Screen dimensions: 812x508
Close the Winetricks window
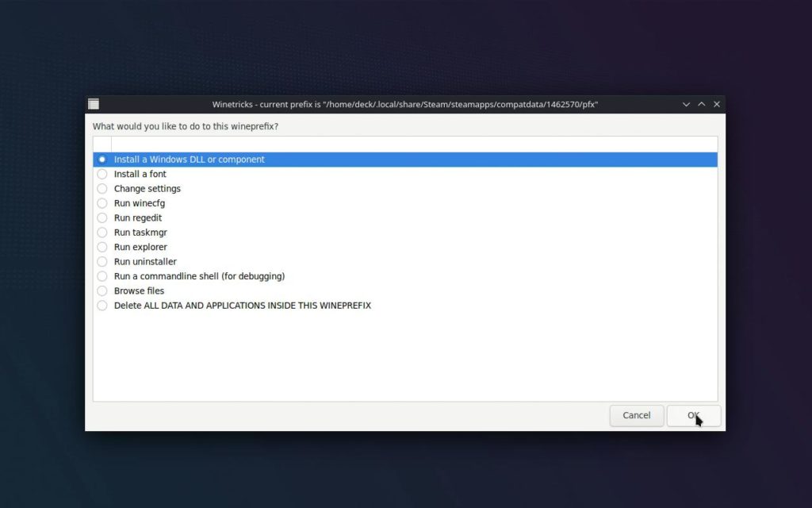coord(717,104)
